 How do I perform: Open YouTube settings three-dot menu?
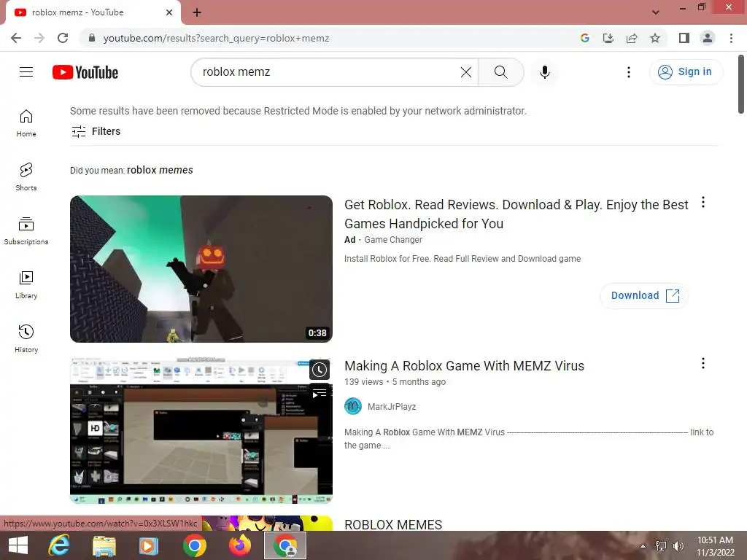click(629, 72)
